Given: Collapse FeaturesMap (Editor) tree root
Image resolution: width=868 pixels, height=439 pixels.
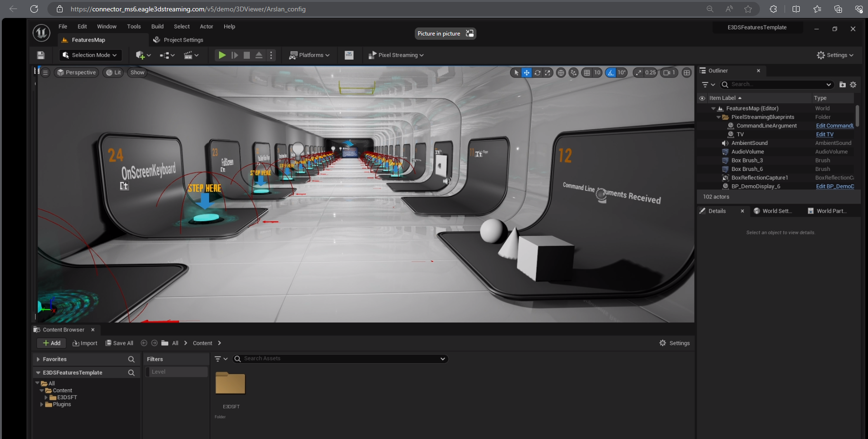Looking at the screenshot, I should [x=713, y=108].
